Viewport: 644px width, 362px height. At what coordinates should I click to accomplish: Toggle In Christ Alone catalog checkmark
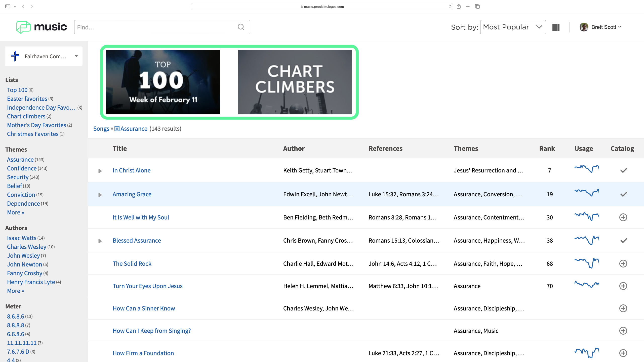click(623, 170)
